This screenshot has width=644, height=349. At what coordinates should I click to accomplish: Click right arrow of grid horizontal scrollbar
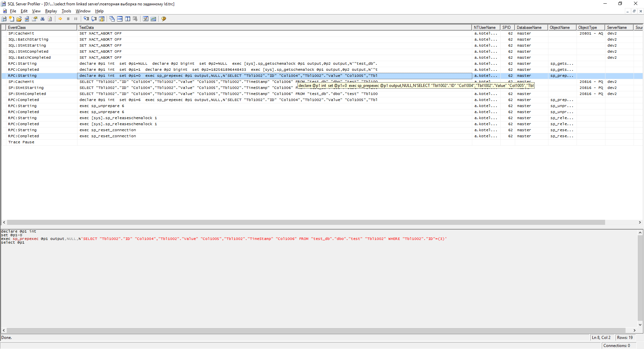tap(640, 222)
